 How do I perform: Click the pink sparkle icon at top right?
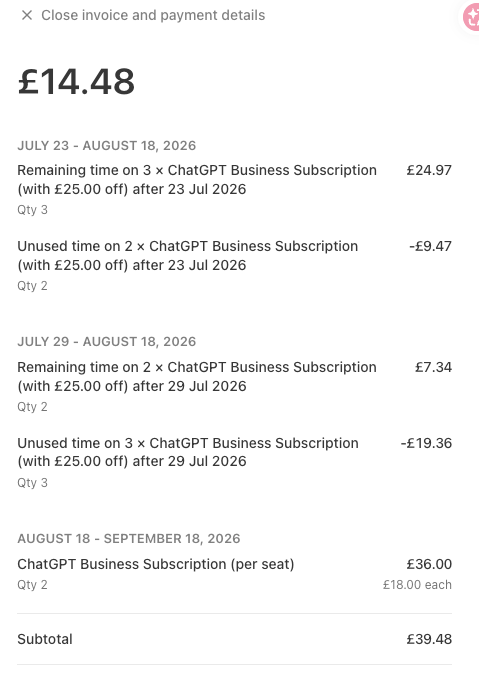(471, 17)
